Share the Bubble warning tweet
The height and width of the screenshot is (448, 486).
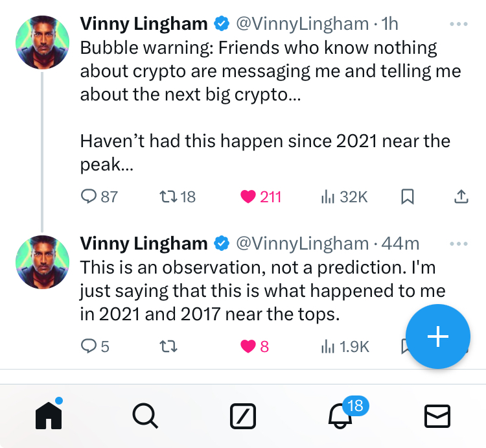click(x=461, y=196)
